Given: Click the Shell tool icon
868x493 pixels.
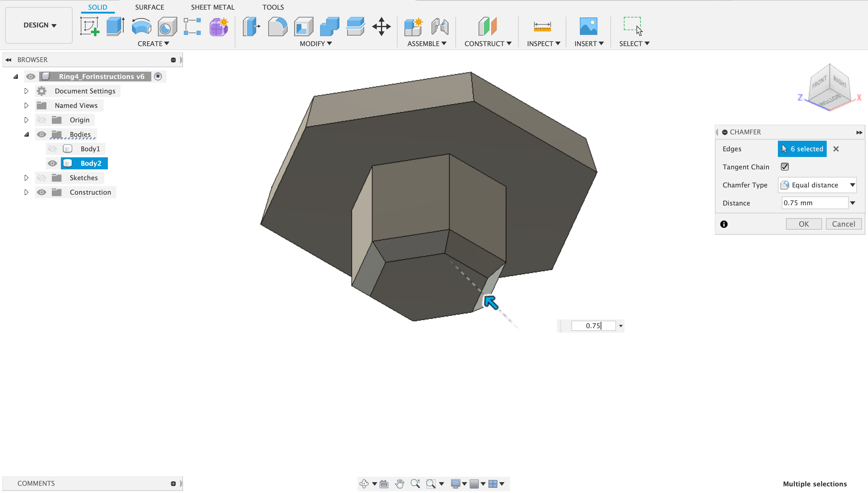Looking at the screenshot, I should tap(303, 26).
